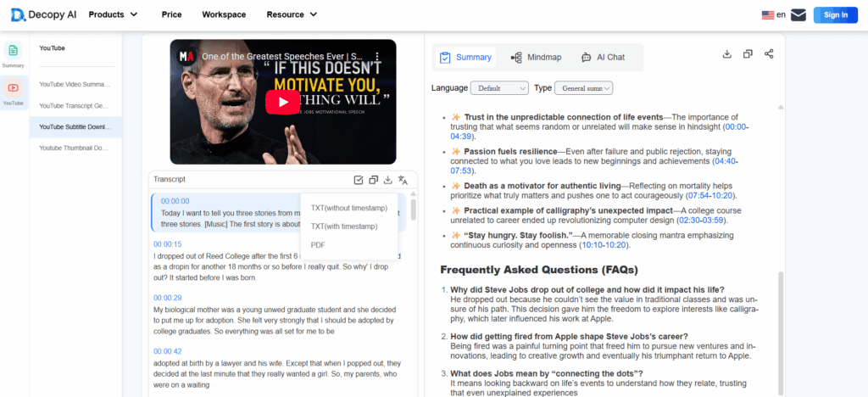The width and height of the screenshot is (868, 397).
Task: Expand the Products menu in the header
Action: pos(113,14)
